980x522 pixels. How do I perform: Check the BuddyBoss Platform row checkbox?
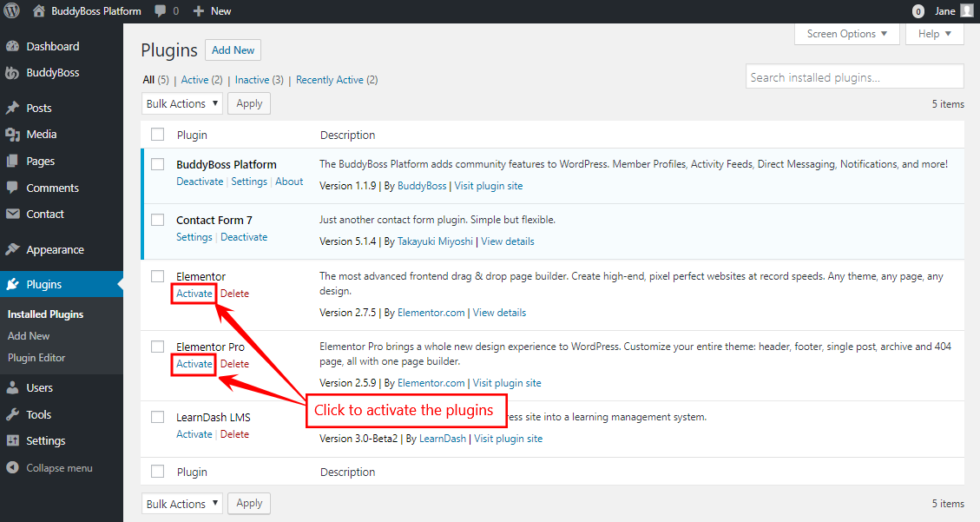[157, 163]
